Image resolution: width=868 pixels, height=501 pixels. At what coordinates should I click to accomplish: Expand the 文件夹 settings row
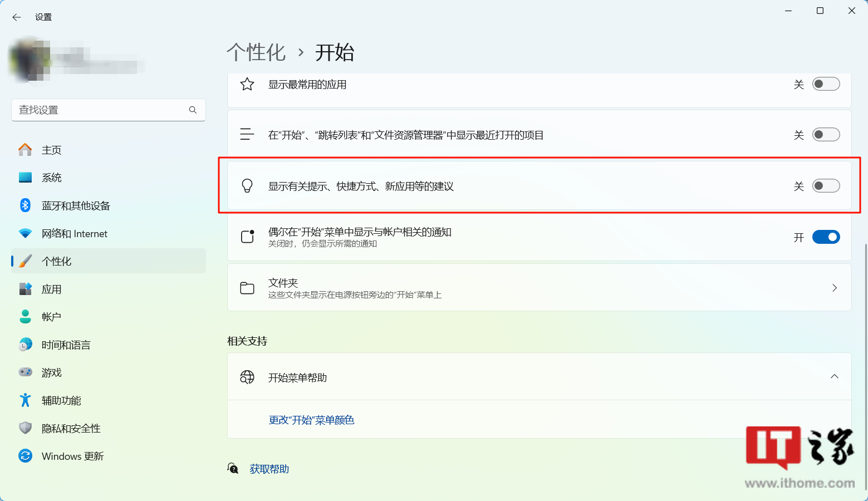click(x=834, y=287)
